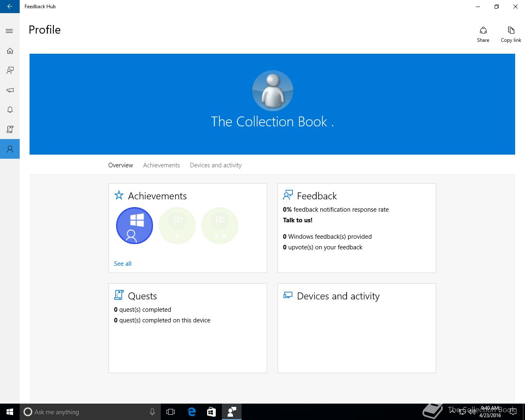Click the Cortana microphone icon
525x420 pixels.
(x=152, y=412)
